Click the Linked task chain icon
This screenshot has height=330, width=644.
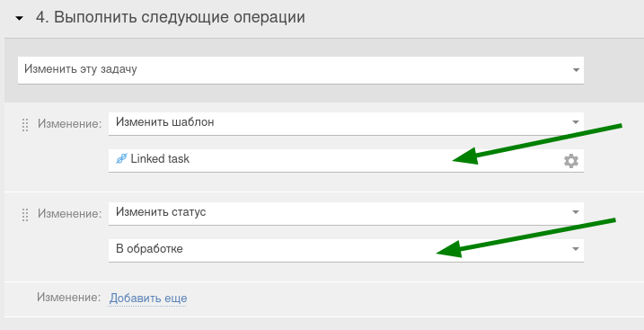point(121,158)
